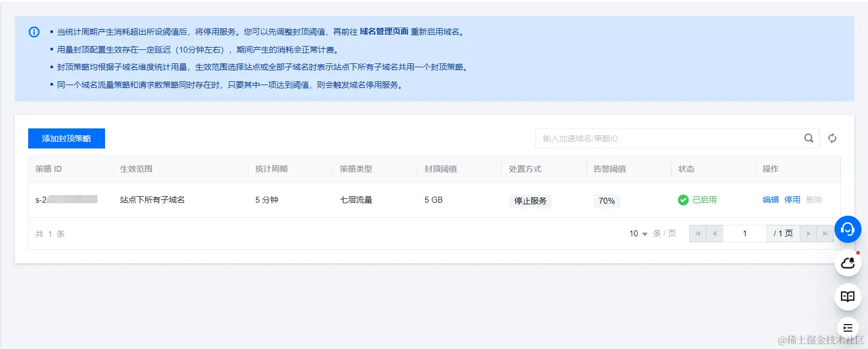The image size is (868, 349).
Task: Click the 封顶阈值 column header
Action: [x=441, y=169]
